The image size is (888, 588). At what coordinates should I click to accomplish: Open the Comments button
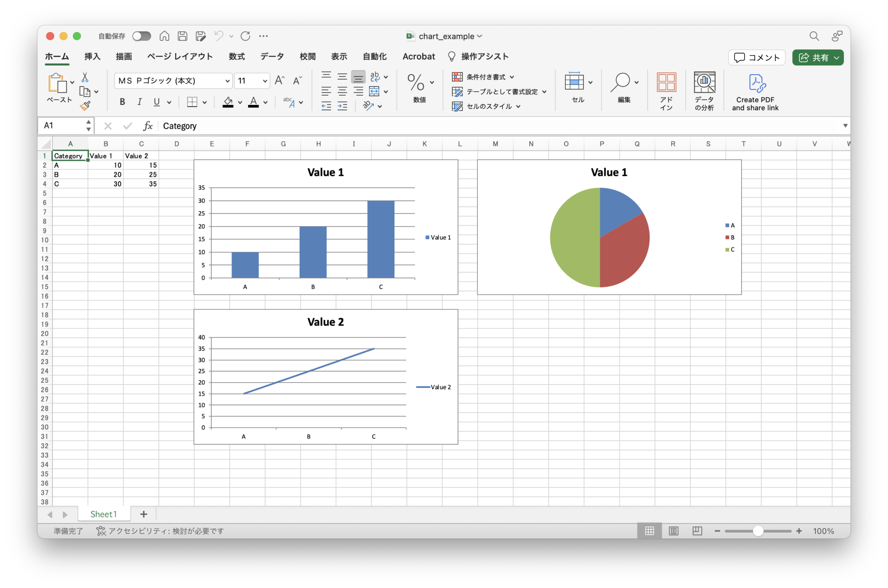(x=757, y=58)
